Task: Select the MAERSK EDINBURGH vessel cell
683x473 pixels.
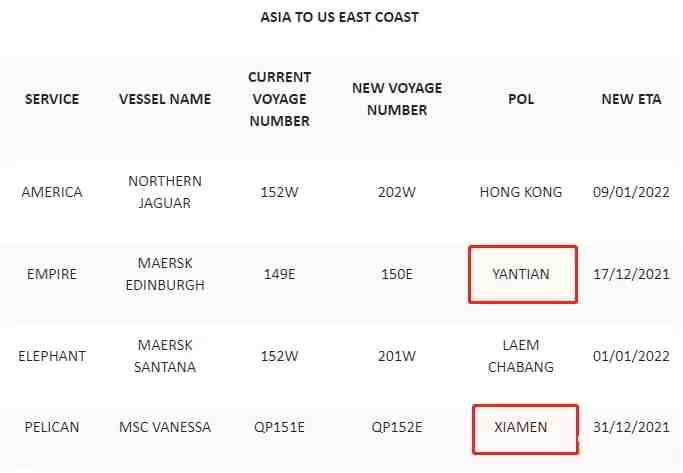Action: [165, 274]
